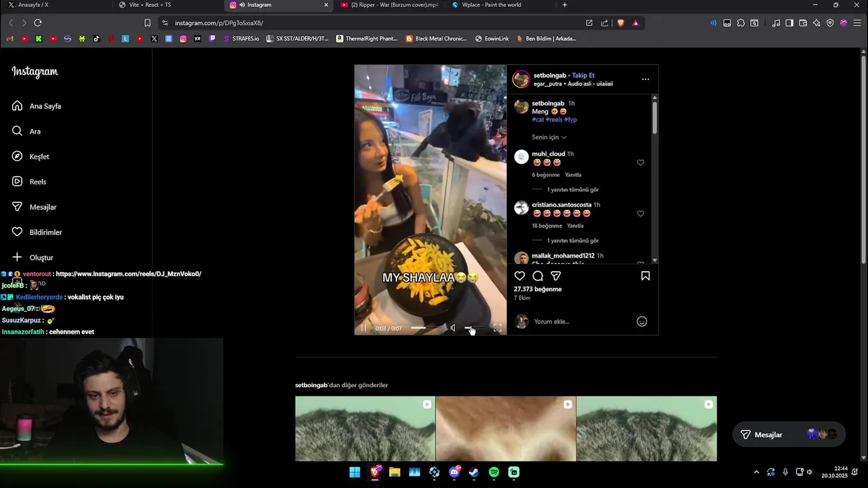Open a new browser tab
Screen dimensions: 868x488
pyautogui.click(x=565, y=5)
